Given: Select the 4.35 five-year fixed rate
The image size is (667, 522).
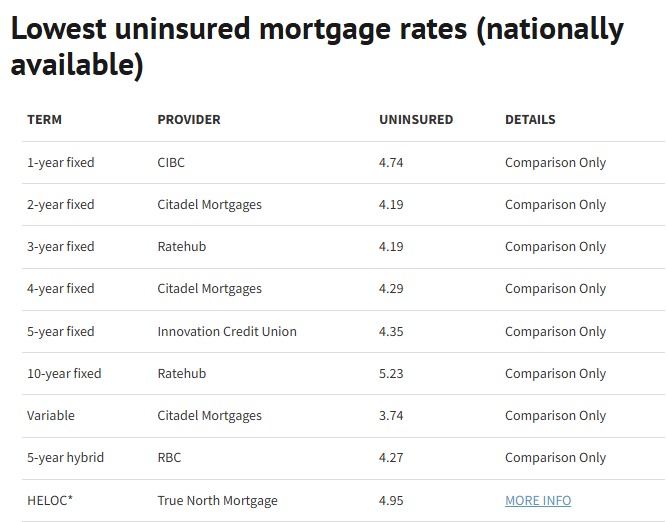Looking at the screenshot, I should pyautogui.click(x=391, y=331).
